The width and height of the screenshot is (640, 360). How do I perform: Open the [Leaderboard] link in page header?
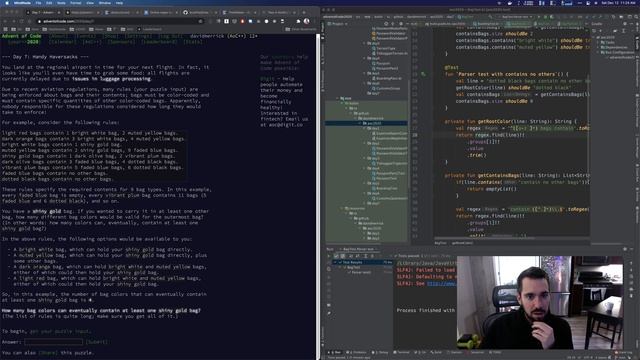159,42
